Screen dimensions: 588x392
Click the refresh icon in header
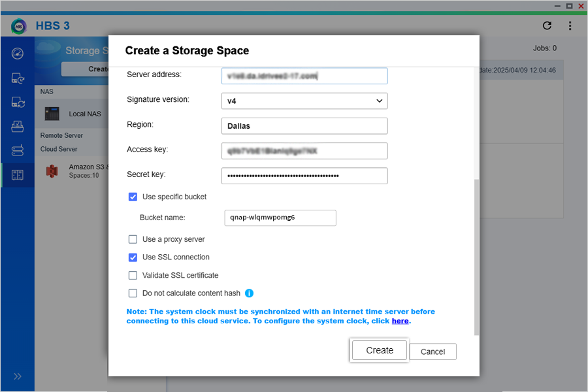(x=547, y=26)
